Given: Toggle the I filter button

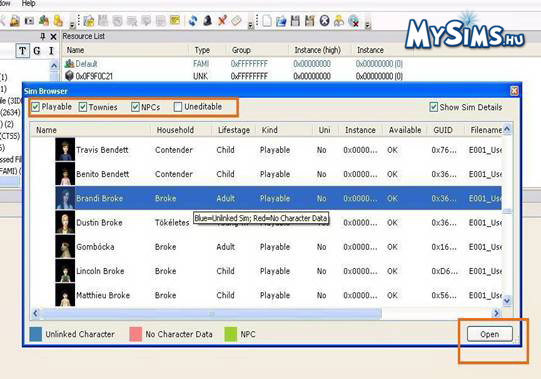Looking at the screenshot, I should 51,51.
